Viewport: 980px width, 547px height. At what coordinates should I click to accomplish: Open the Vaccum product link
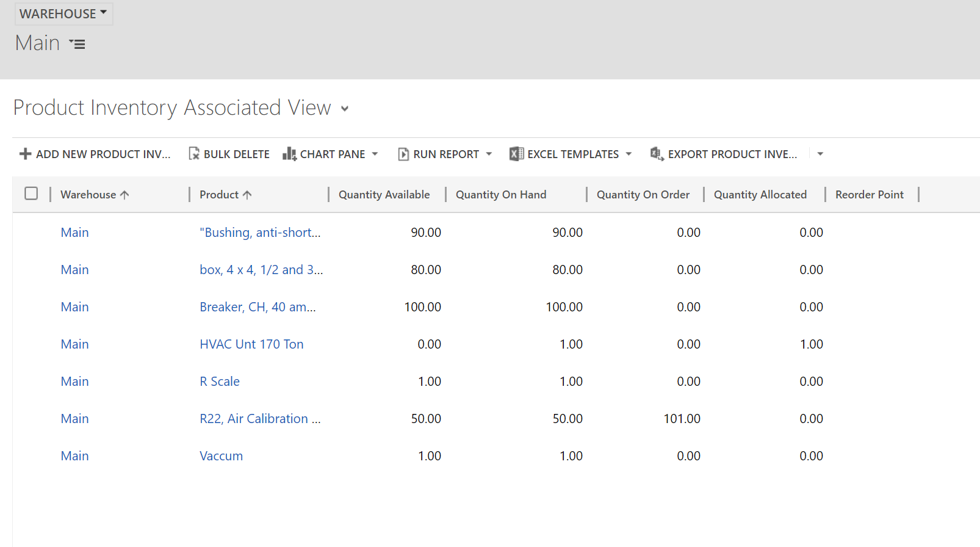[221, 456]
